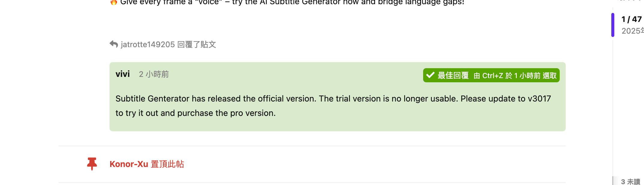Open Konor-Xu's profile link
The height and width of the screenshot is (185, 644).
[x=129, y=164]
